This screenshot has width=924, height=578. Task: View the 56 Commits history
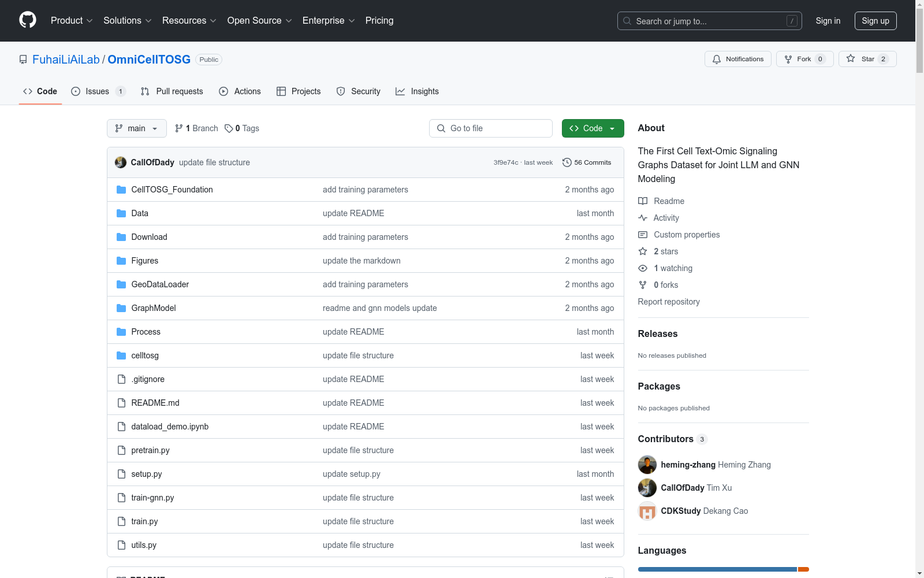587,162
